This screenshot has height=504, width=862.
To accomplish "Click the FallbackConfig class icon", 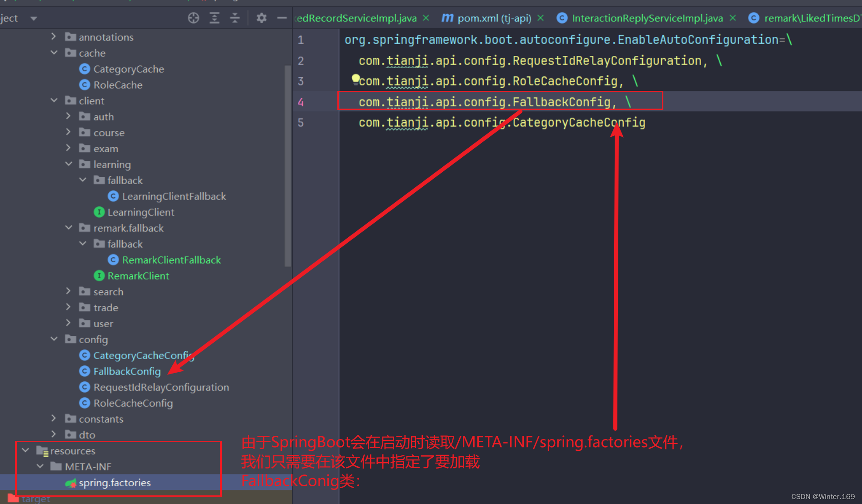I will click(85, 371).
